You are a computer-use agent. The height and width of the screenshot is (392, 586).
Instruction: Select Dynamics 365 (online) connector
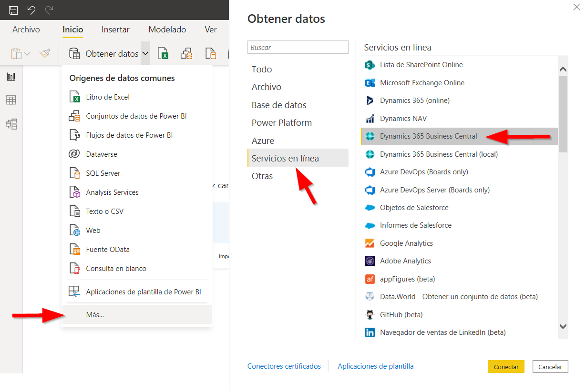pos(459,101)
